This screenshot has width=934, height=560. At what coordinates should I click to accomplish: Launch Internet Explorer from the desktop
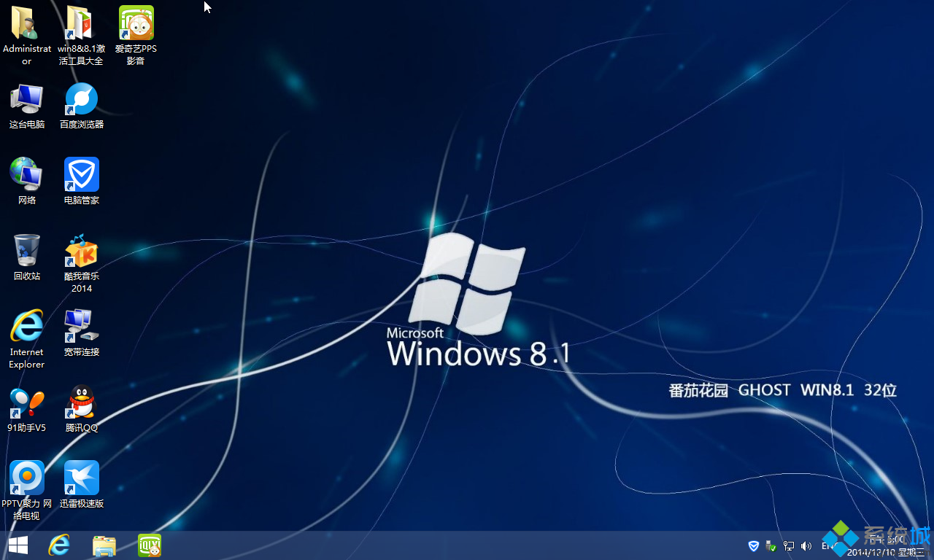[x=26, y=327]
